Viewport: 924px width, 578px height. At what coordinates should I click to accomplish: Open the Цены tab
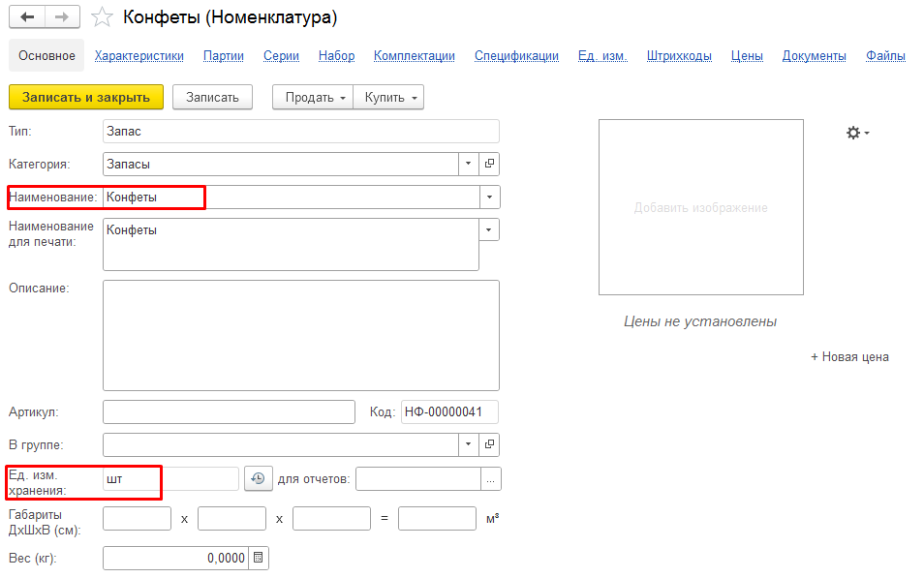tap(747, 55)
